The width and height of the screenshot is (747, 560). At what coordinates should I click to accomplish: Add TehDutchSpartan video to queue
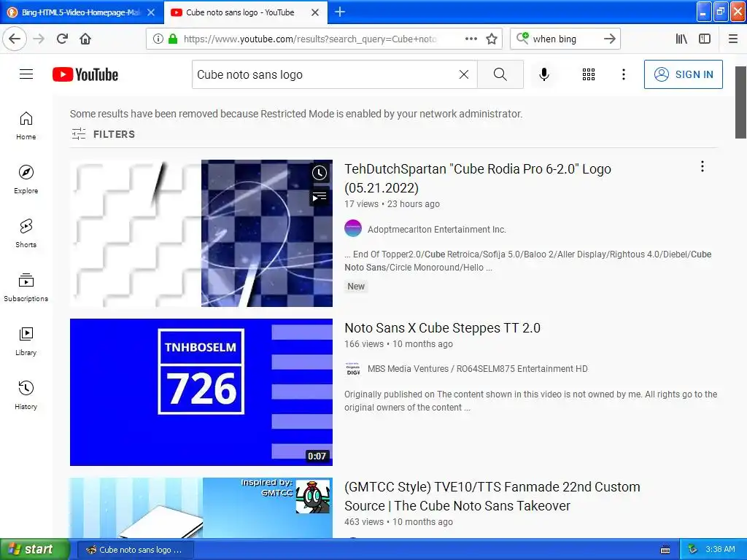point(320,197)
